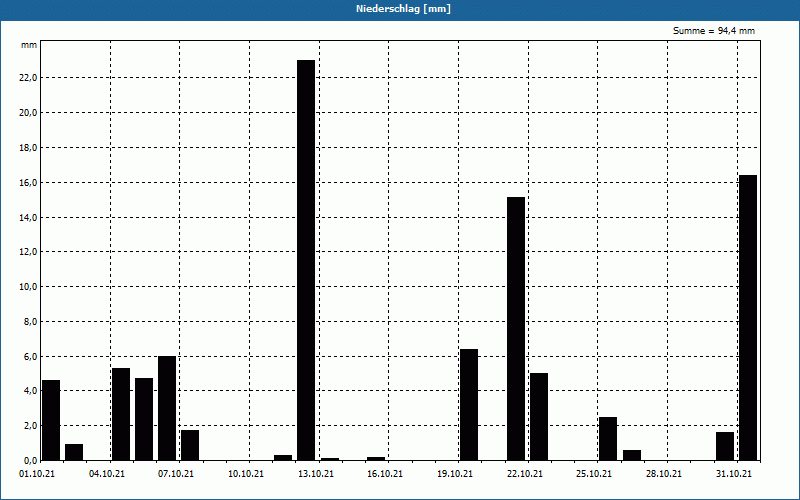Click the x-axis date 10.10.21
Image resolution: width=800 pixels, height=500 pixels.
tap(246, 474)
